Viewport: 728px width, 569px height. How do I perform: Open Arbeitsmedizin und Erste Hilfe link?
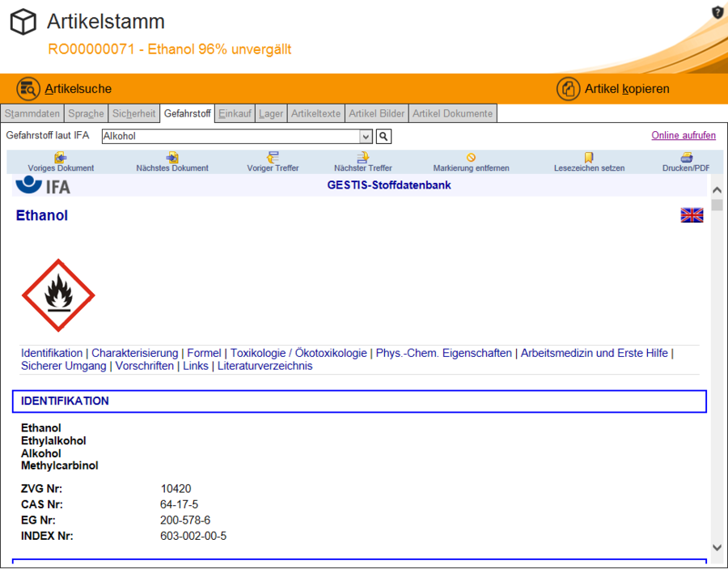(595, 353)
